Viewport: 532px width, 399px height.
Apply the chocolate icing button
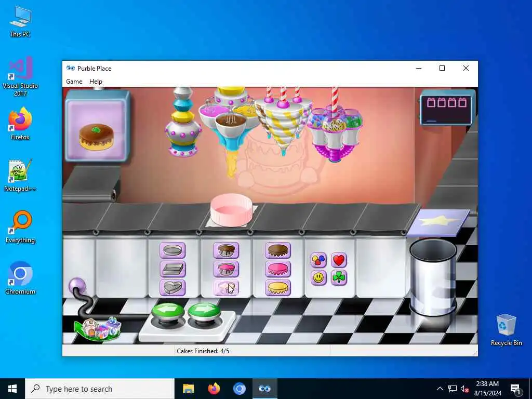277,250
